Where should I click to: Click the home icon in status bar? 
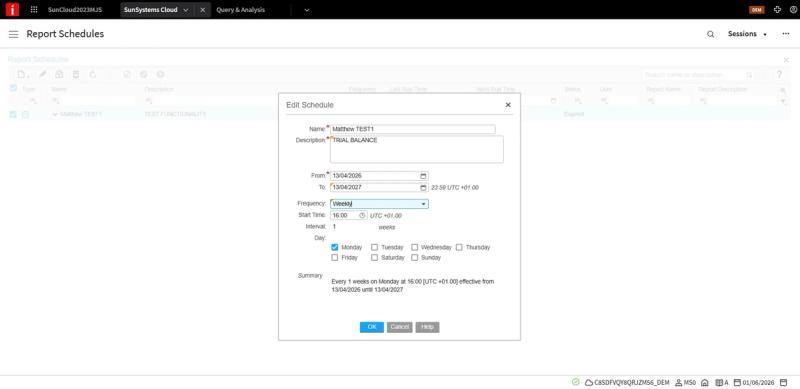705,382
